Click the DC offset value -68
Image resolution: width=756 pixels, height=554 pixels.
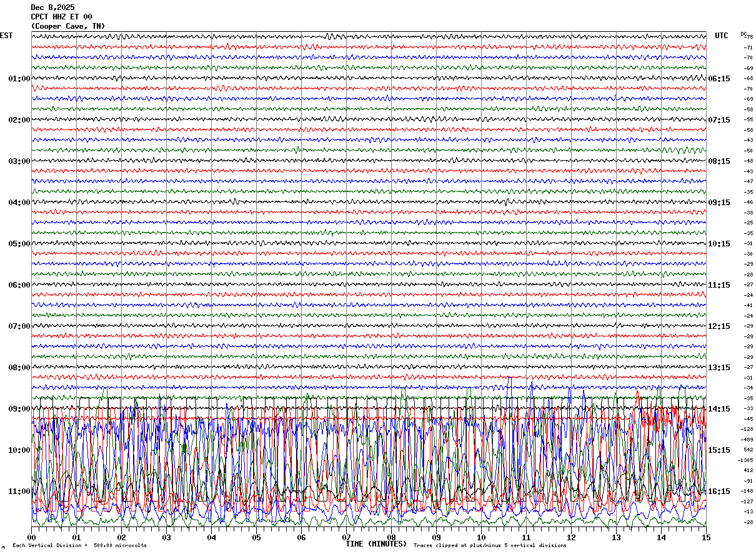748,78
